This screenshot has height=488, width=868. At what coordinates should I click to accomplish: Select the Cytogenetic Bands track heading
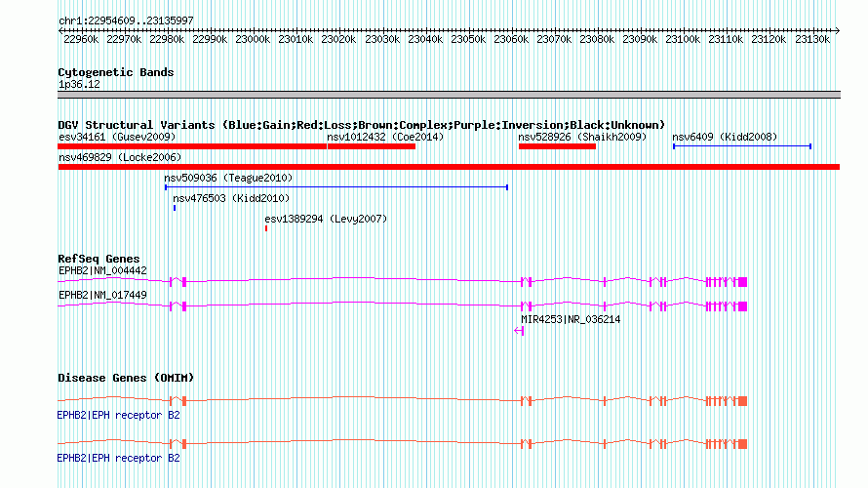(x=116, y=72)
